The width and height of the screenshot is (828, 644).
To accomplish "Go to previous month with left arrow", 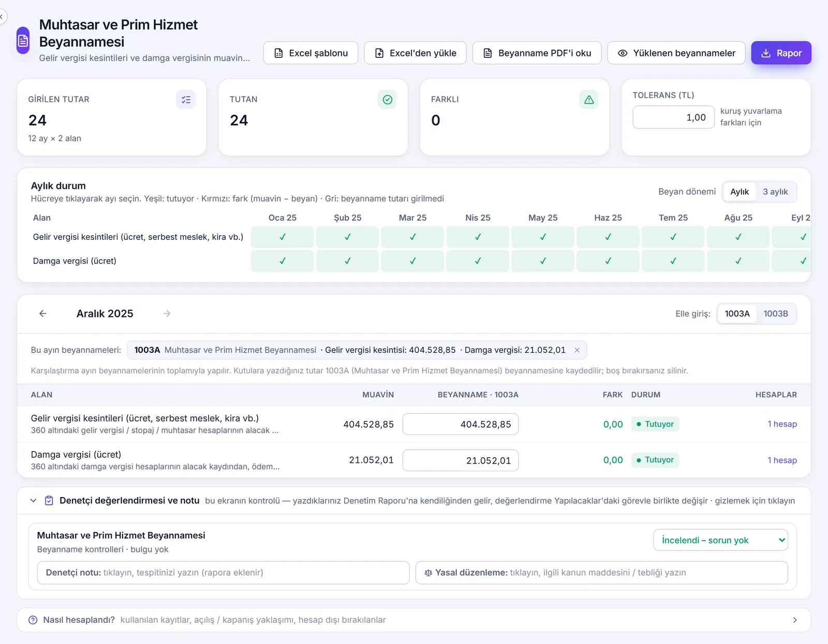I will coord(43,313).
